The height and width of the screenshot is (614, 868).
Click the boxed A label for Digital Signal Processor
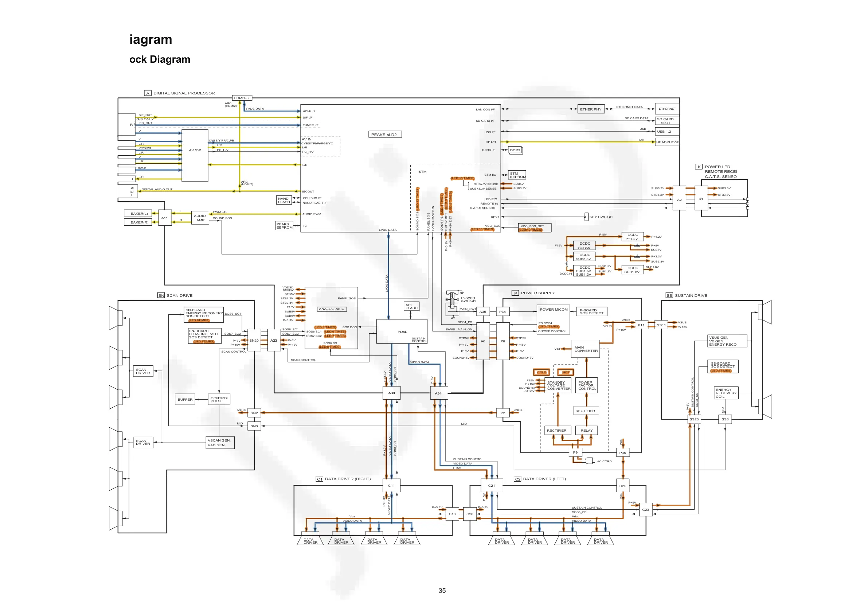(x=148, y=93)
